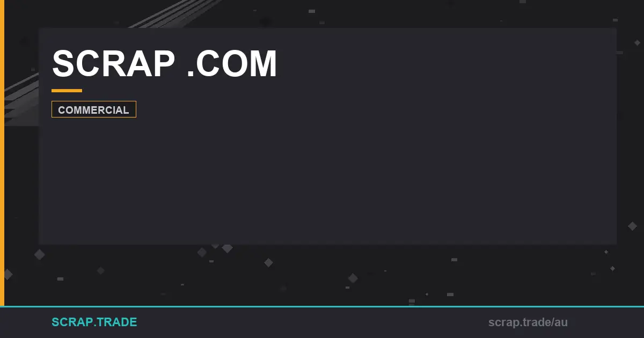The image size is (644, 338).
Task: Click the teal divider line above footer
Action: pyautogui.click(x=322, y=307)
